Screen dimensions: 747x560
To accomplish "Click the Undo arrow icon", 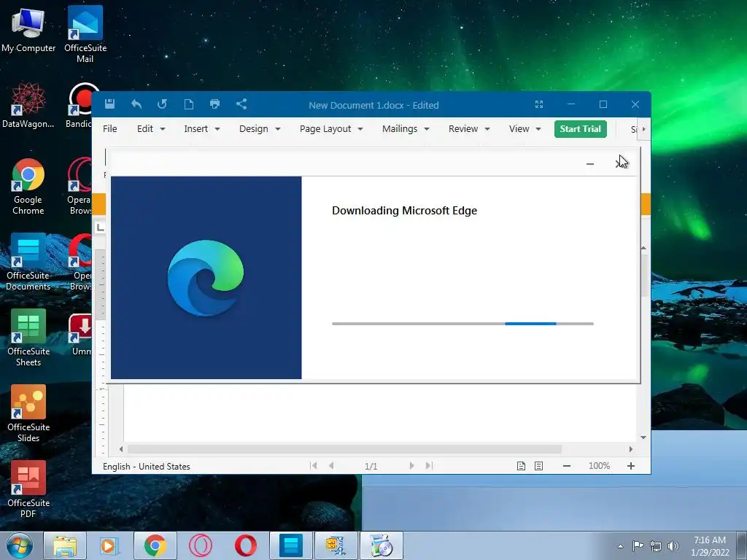I will (x=136, y=104).
